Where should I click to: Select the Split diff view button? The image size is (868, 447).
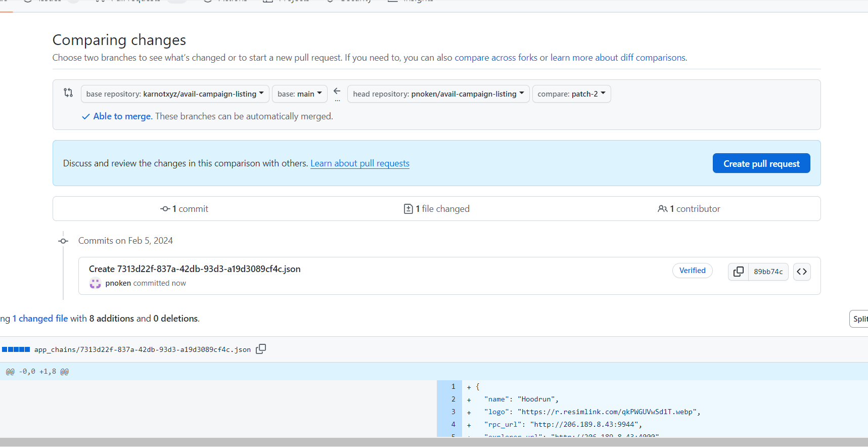point(859,319)
